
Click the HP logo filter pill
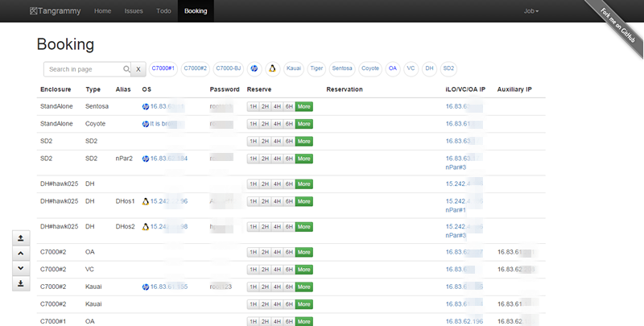click(254, 68)
